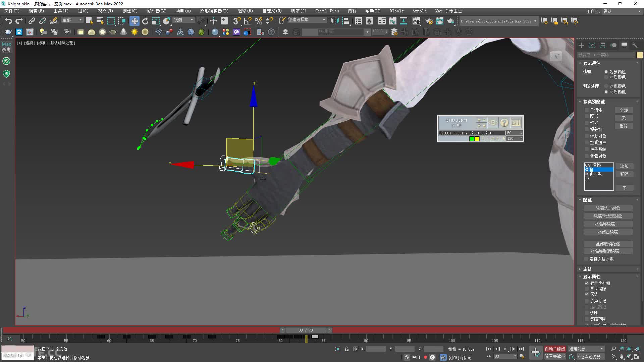Click the Undo arrow icon
This screenshot has height=362, width=644.
[x=8, y=21]
